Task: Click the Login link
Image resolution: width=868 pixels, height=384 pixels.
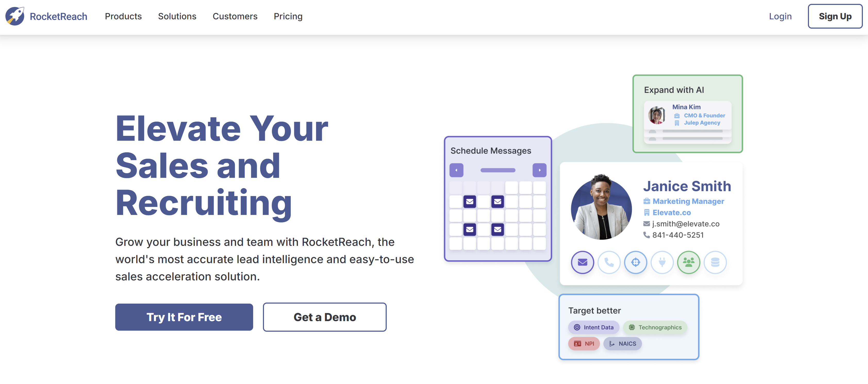Action: (780, 16)
